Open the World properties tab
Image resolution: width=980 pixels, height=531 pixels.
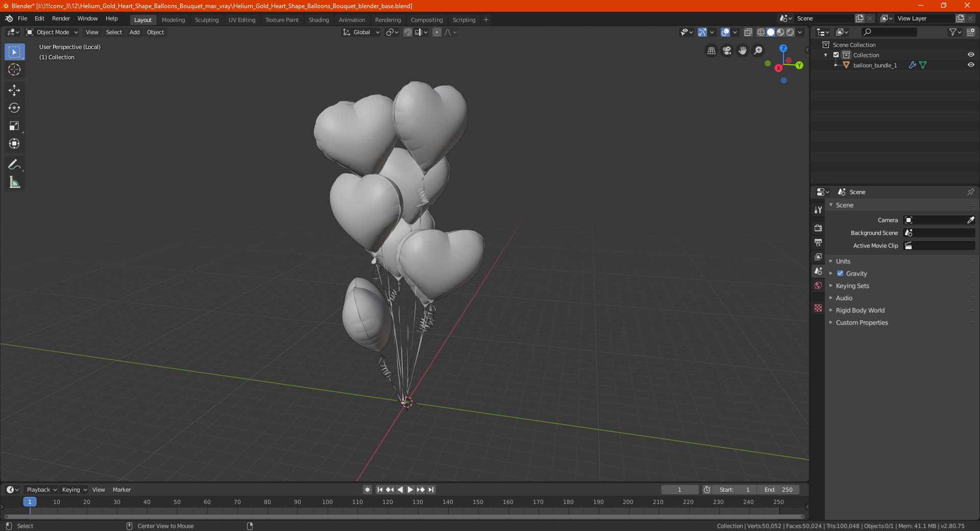click(x=818, y=285)
